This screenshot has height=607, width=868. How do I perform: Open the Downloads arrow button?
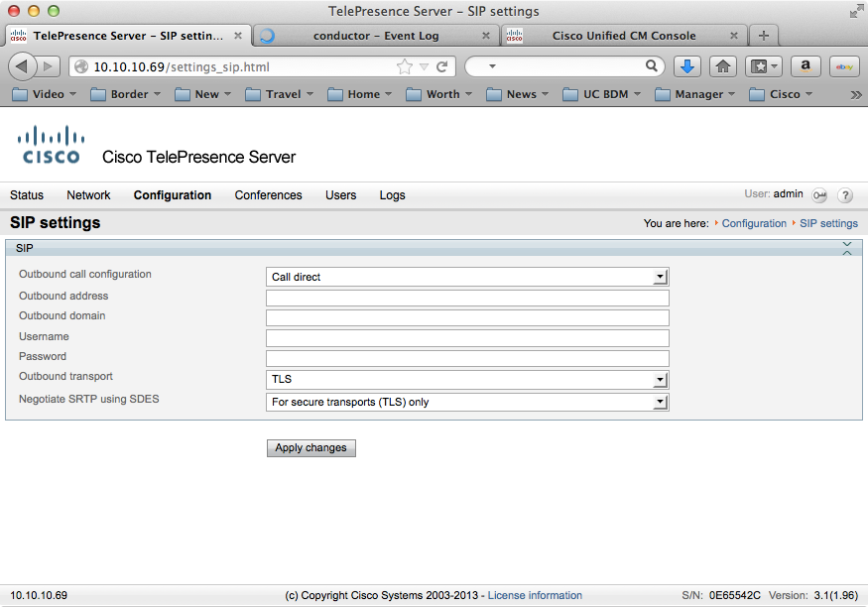tap(687, 66)
